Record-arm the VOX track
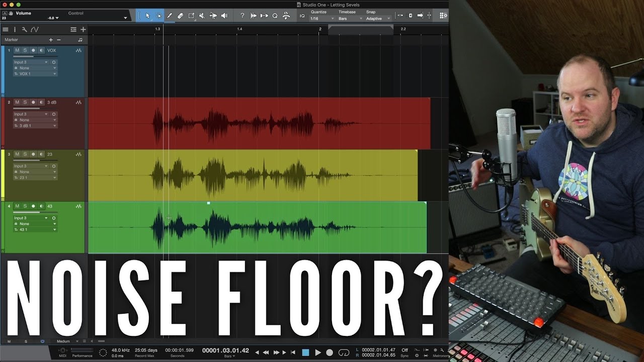Viewport: 644px width, 362px height. (33, 50)
